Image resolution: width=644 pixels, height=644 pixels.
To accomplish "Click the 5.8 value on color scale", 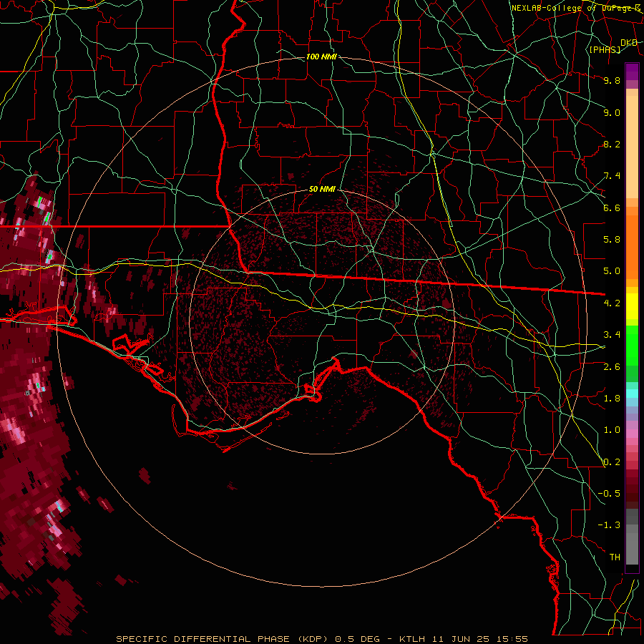I will point(612,240).
